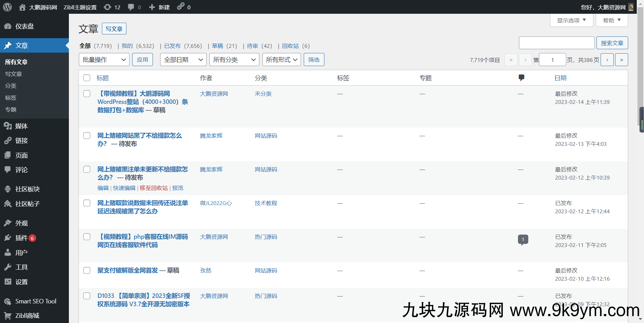Open the 分类 submenu item in sidebar
Viewport: 644px width, 323px height.
click(11, 86)
